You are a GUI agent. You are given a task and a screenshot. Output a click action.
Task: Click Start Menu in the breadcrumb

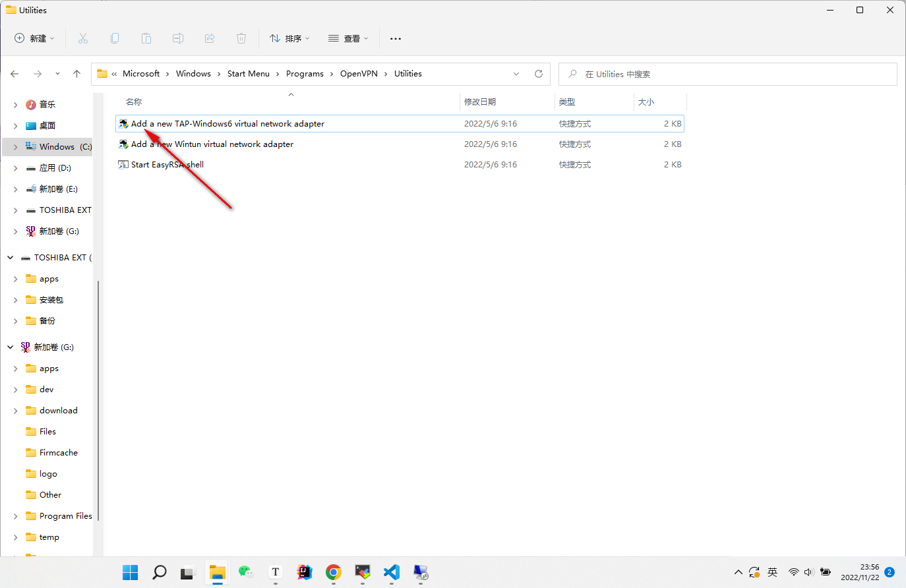click(x=249, y=74)
